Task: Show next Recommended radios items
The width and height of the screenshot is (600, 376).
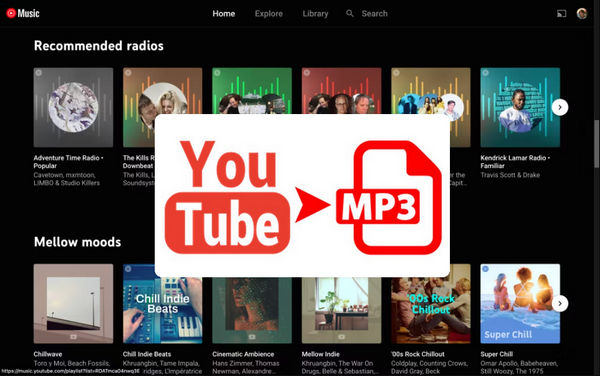Action: [560, 107]
